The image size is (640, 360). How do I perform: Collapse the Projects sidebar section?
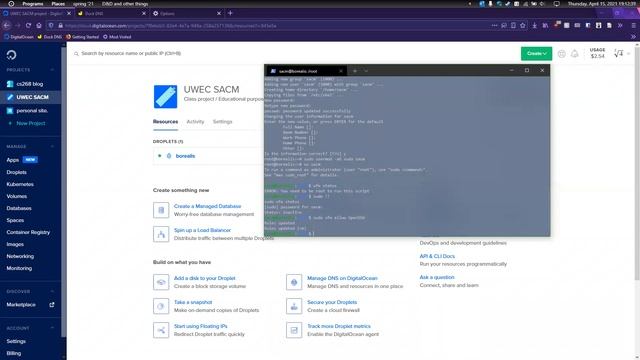pos(52,70)
